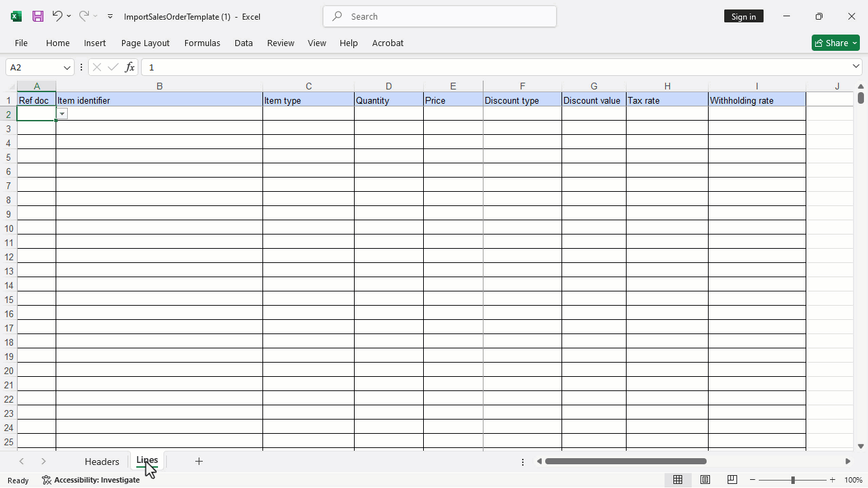
Task: Switch to the View tab
Action: (x=317, y=43)
